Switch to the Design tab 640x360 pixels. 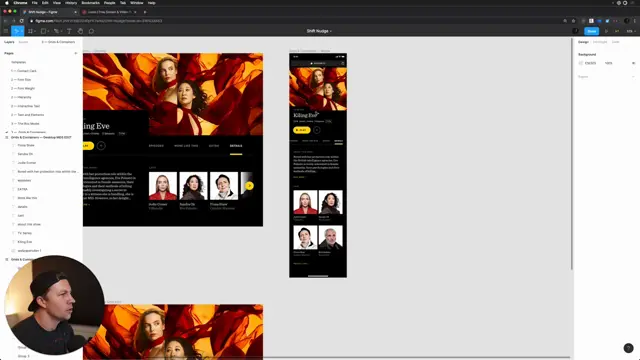coord(583,42)
